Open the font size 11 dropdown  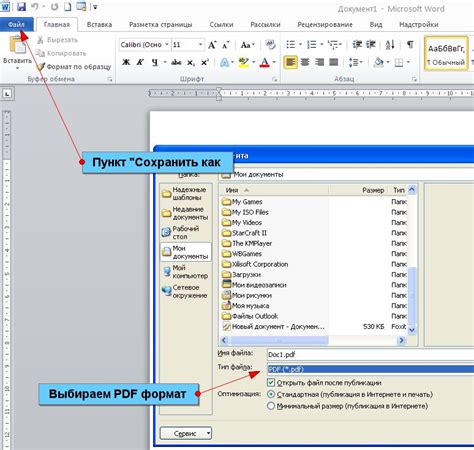[x=200, y=45]
